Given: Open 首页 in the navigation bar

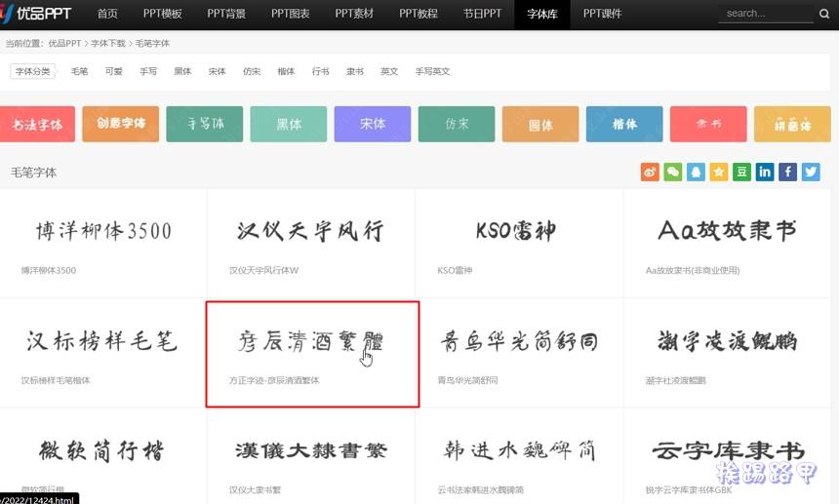Looking at the screenshot, I should (x=107, y=14).
